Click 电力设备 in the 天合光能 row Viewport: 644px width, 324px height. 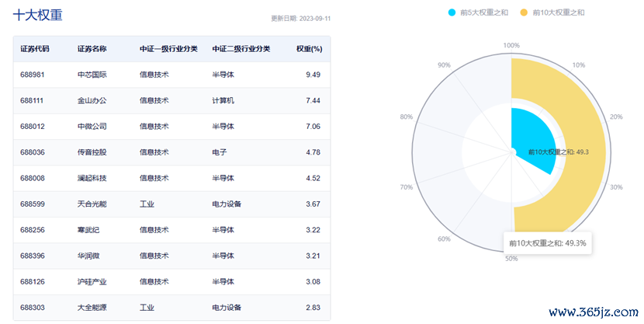coord(227,204)
